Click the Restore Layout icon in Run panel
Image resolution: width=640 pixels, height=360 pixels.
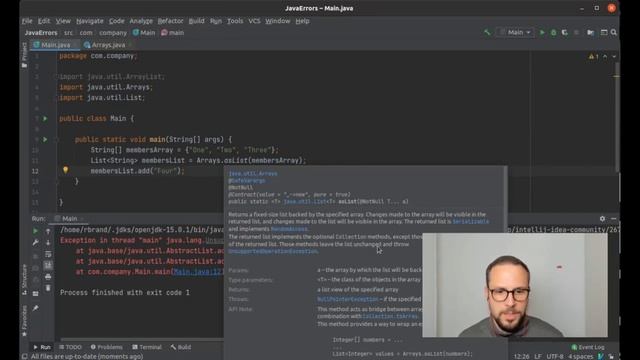pyautogui.click(x=36, y=293)
